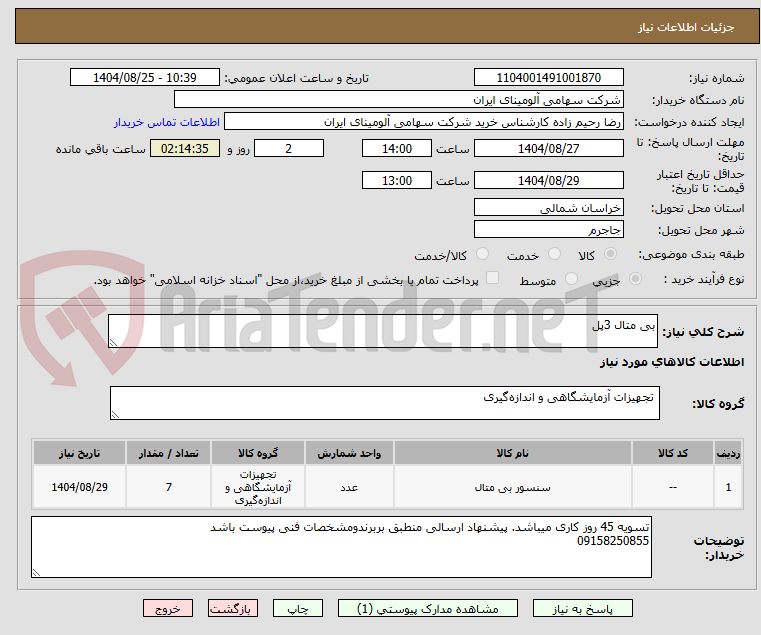This screenshot has width=761, height=635.
Task: Click the تاریخ نیاز column header
Action: 80,453
